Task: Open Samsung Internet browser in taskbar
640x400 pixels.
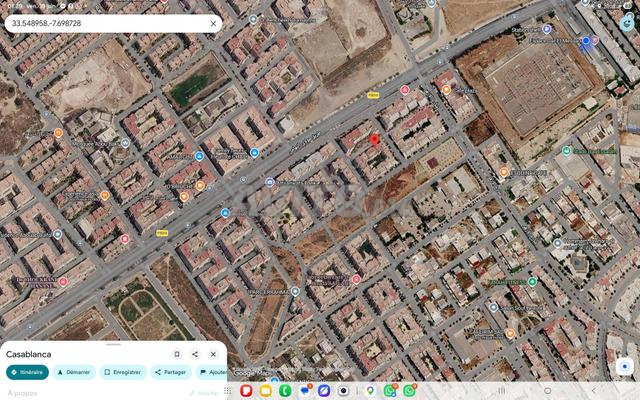Action: click(324, 391)
